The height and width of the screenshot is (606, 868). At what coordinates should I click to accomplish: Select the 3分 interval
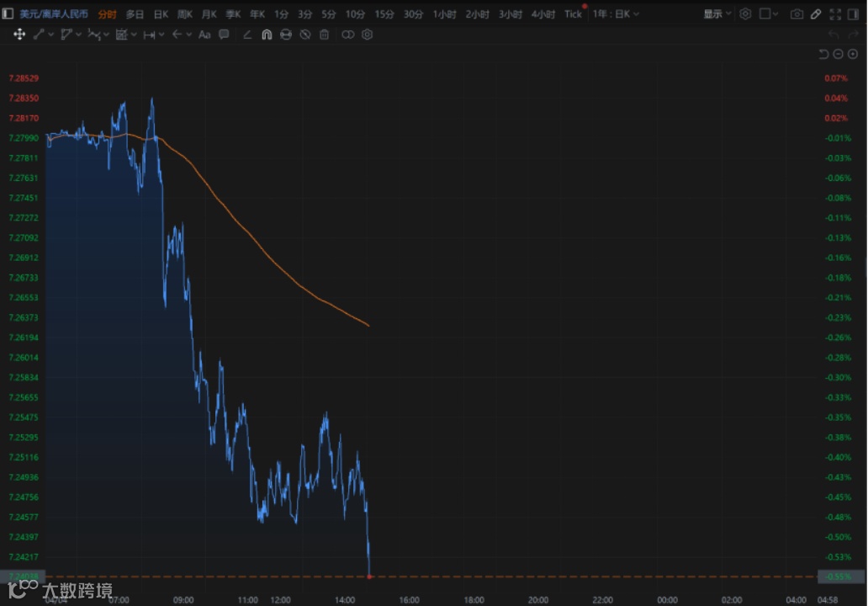coord(305,13)
